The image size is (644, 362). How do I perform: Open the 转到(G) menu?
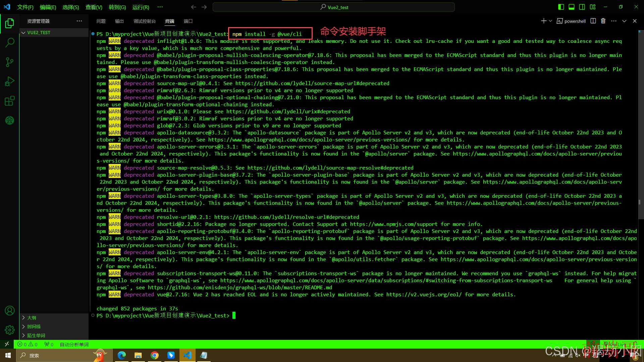coord(117,7)
